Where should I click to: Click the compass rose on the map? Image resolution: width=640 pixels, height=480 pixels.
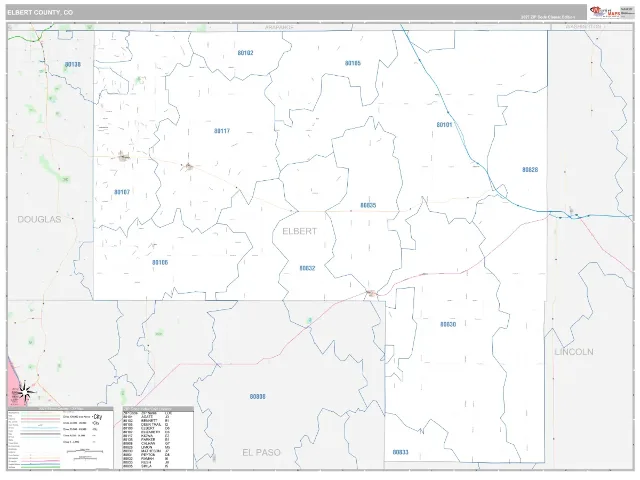(x=24, y=392)
